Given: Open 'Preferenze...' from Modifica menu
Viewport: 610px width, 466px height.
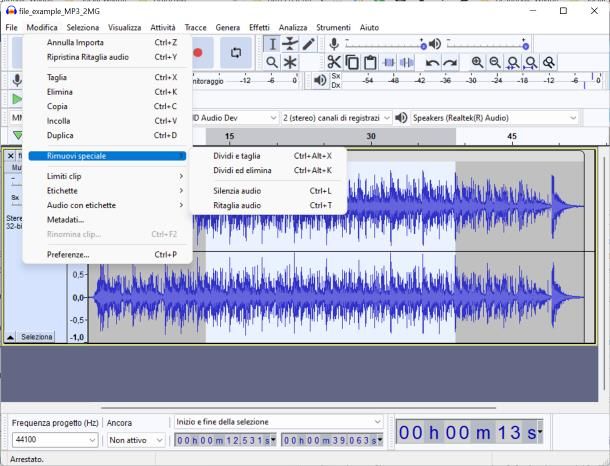Looking at the screenshot, I should [x=107, y=255].
